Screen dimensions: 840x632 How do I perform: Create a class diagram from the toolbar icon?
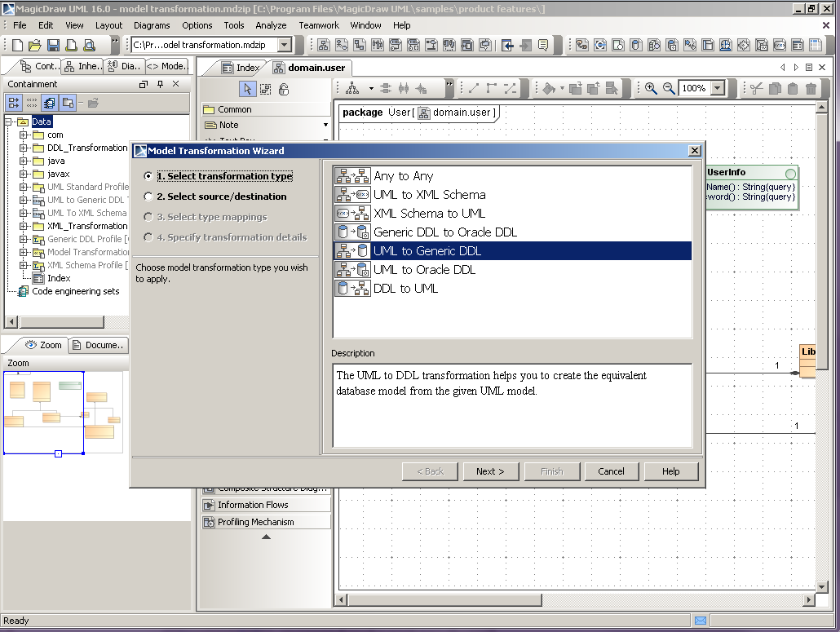click(324, 45)
